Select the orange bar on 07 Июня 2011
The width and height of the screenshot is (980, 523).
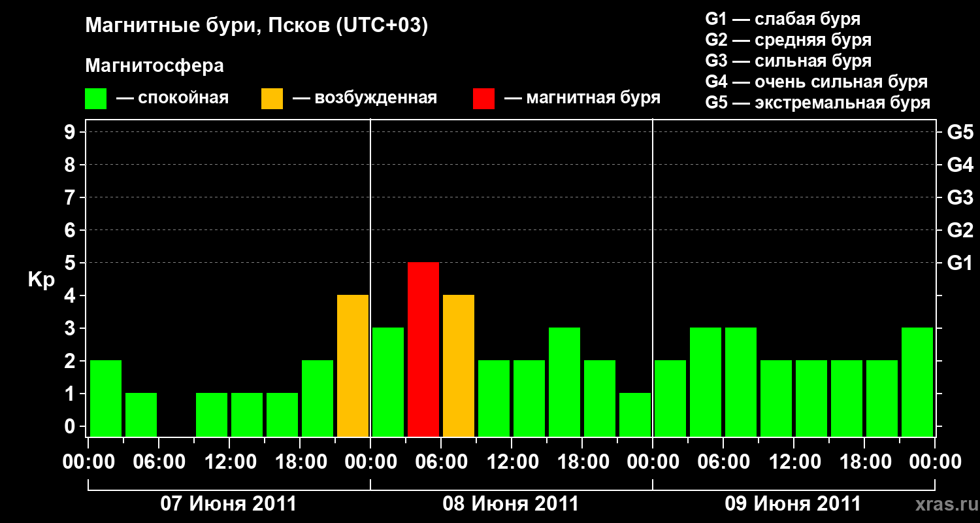353,365
